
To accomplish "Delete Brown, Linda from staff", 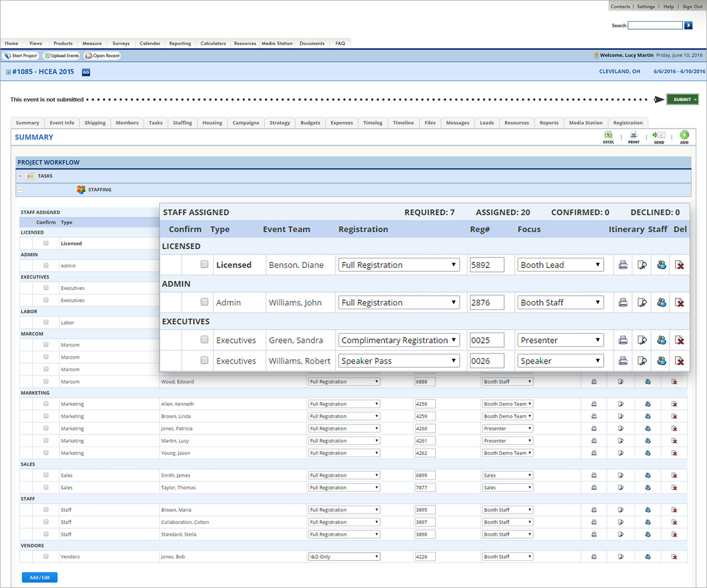I will 674,417.
